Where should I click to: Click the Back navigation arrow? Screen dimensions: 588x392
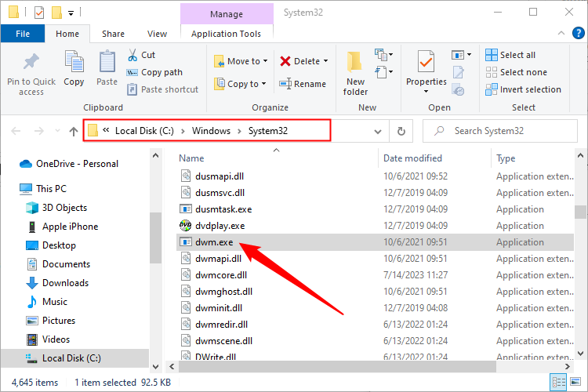[x=16, y=131]
